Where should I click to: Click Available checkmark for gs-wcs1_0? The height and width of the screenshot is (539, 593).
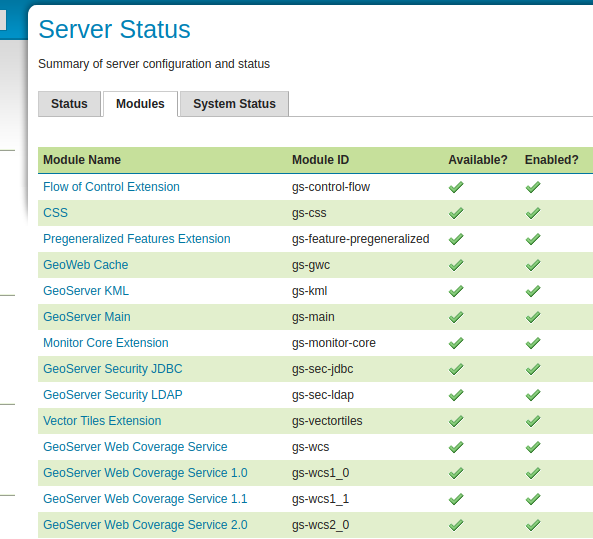[x=456, y=473]
